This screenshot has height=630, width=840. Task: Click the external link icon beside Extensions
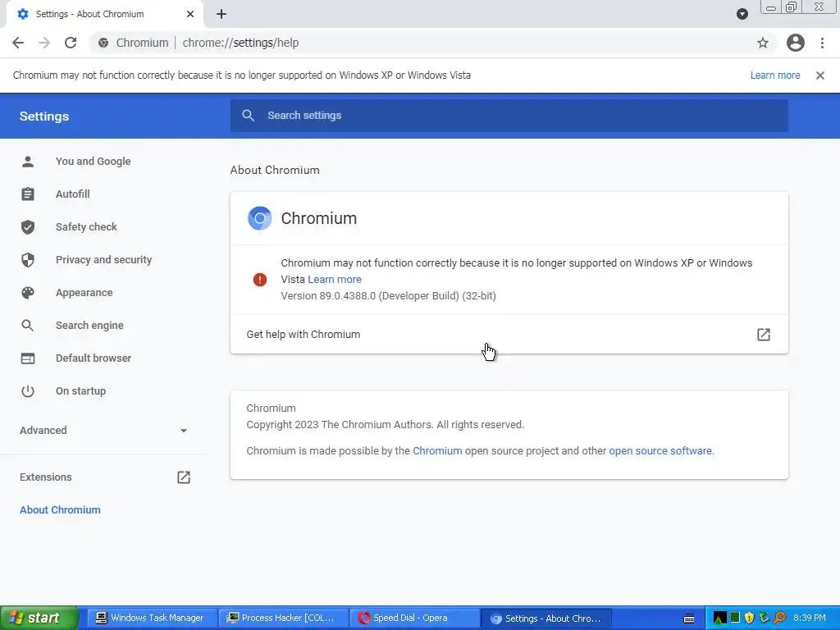click(x=184, y=477)
